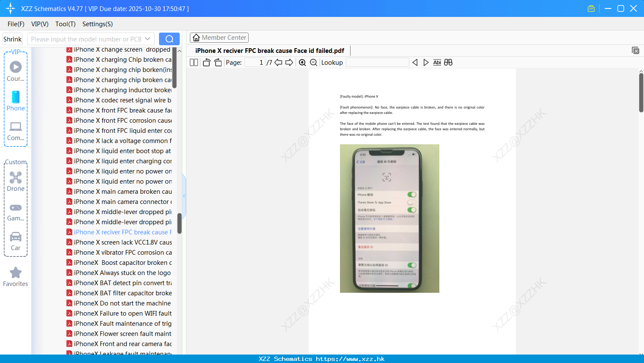Click the Page number input field
The image size is (644, 363).
click(x=255, y=62)
